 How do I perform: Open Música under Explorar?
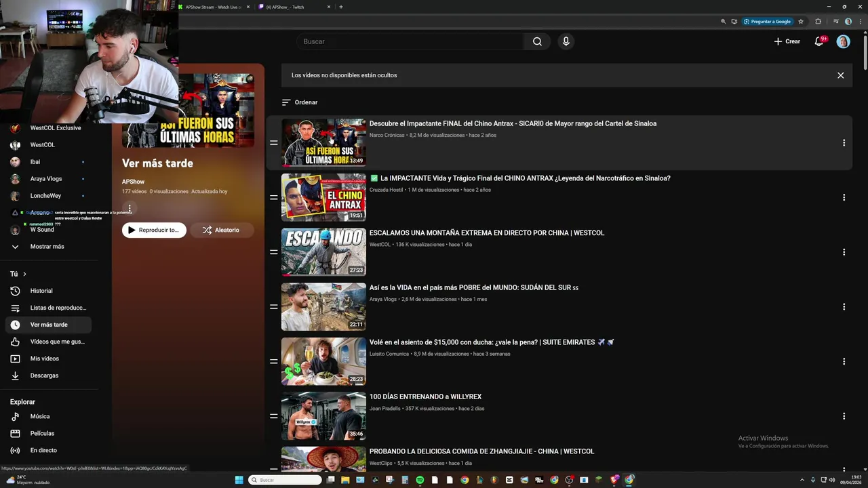pyautogui.click(x=48, y=416)
